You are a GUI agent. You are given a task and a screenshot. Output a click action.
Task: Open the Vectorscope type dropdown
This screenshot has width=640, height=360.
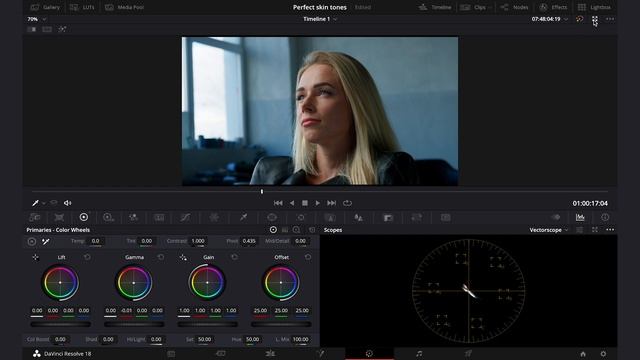(x=549, y=230)
